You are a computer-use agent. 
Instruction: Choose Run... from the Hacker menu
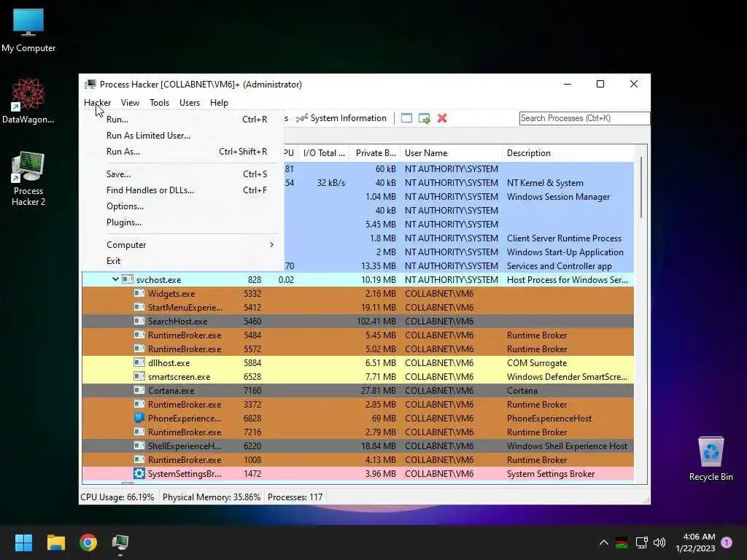tap(183, 119)
